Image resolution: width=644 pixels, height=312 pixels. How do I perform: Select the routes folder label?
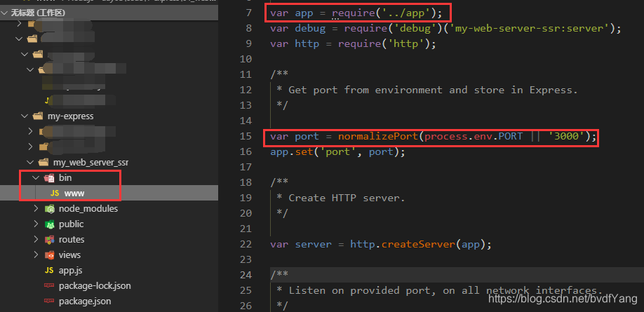(72, 239)
